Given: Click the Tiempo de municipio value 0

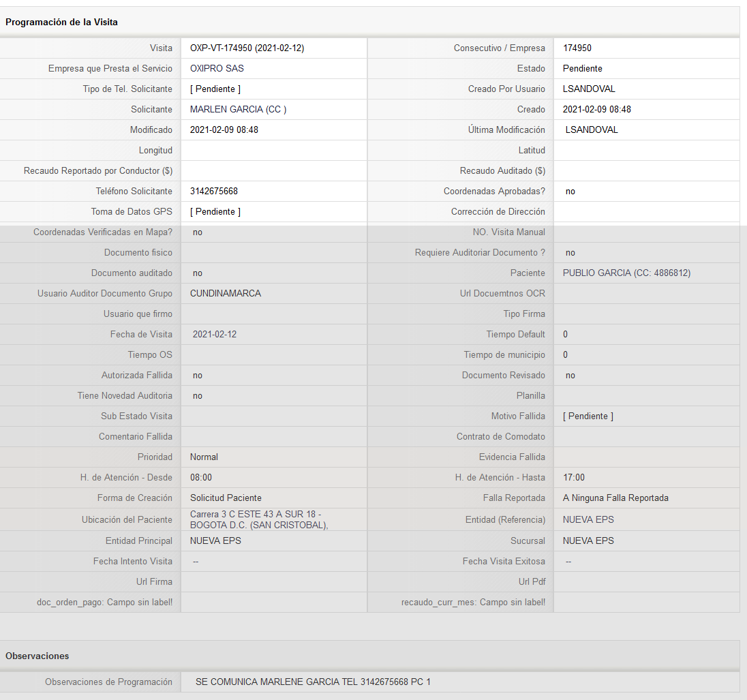Looking at the screenshot, I should pos(566,356).
